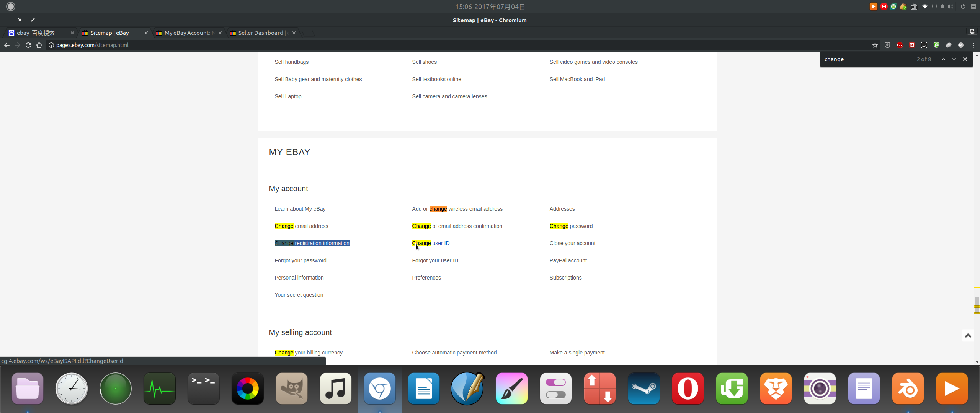The image size is (980, 413).
Task: Open the Learn about My eBay link
Action: click(300, 209)
